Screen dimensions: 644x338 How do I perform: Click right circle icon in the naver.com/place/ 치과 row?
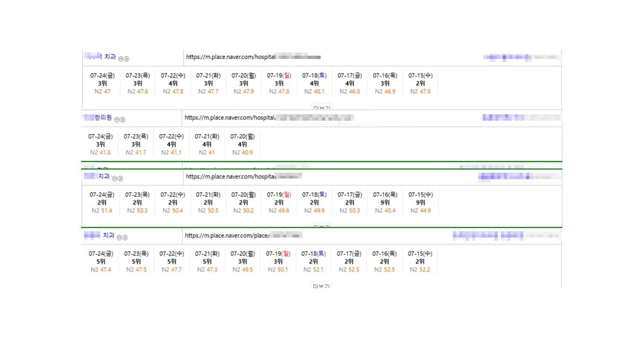click(125, 237)
